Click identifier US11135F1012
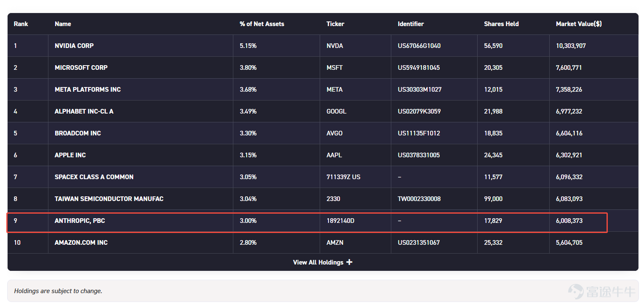The width and height of the screenshot is (644, 307). [419, 133]
